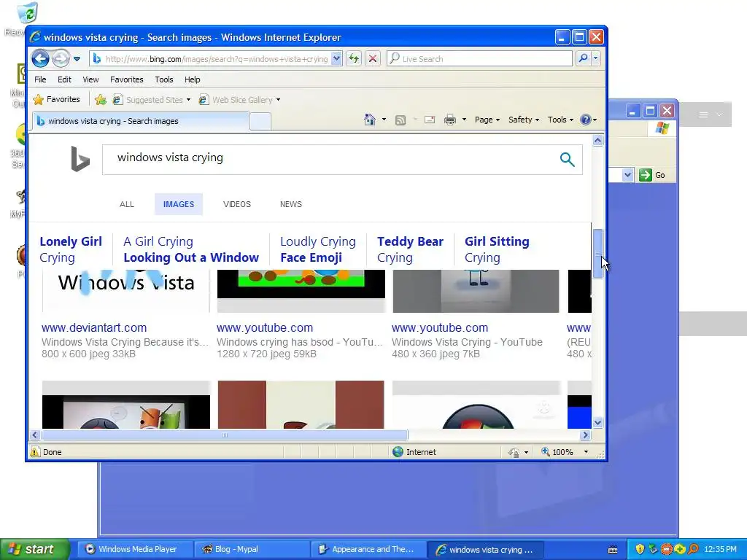Open the Windows crying has bsod thumbnail
Screen dimensions: 747x560
tap(301, 291)
